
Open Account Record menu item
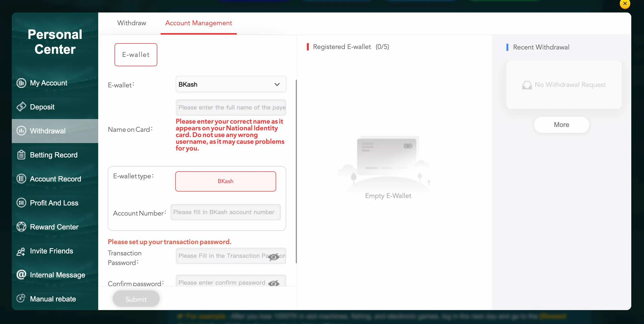tap(55, 179)
